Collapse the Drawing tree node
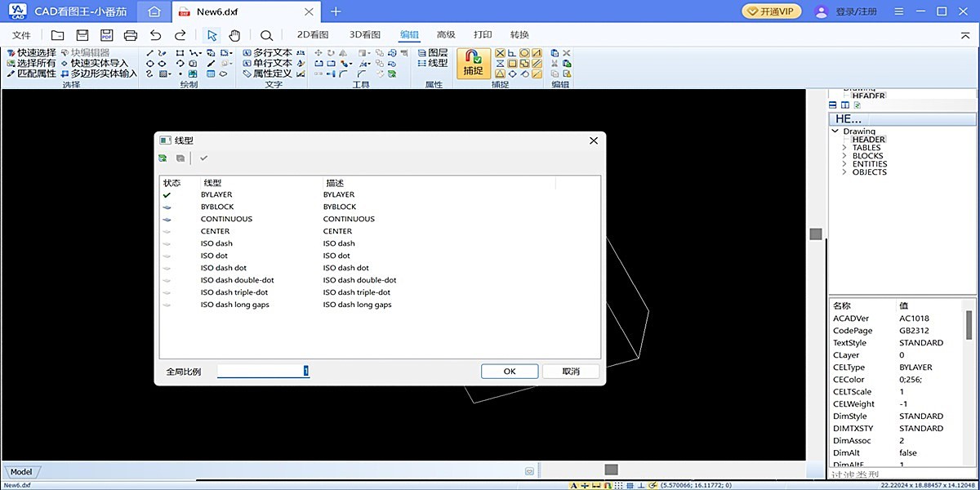 pos(835,131)
